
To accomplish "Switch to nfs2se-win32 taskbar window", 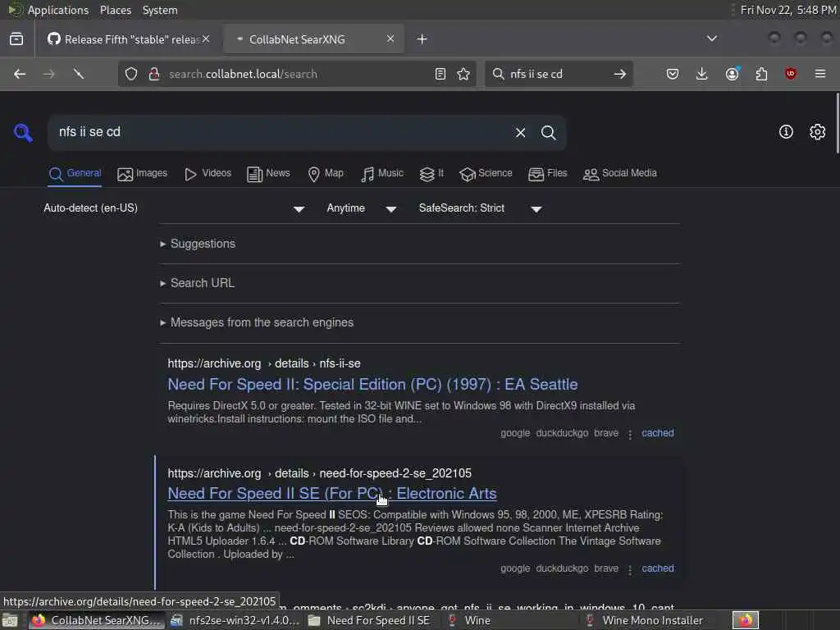I will [235, 620].
